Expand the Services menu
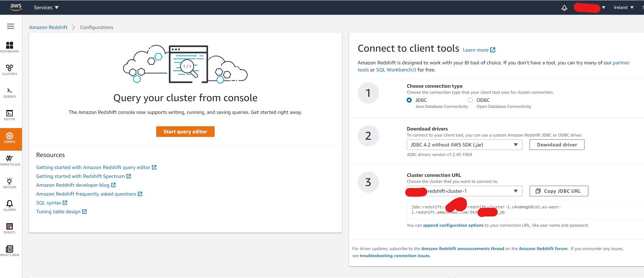Viewport: 644px width, 278px height. coord(46,7)
